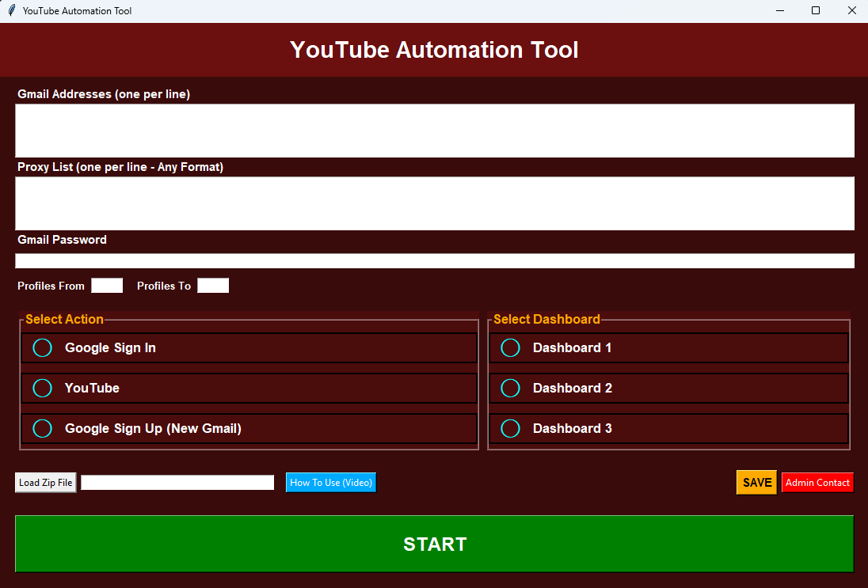The image size is (868, 588).
Task: Click the Load Zip File button
Action: [45, 483]
